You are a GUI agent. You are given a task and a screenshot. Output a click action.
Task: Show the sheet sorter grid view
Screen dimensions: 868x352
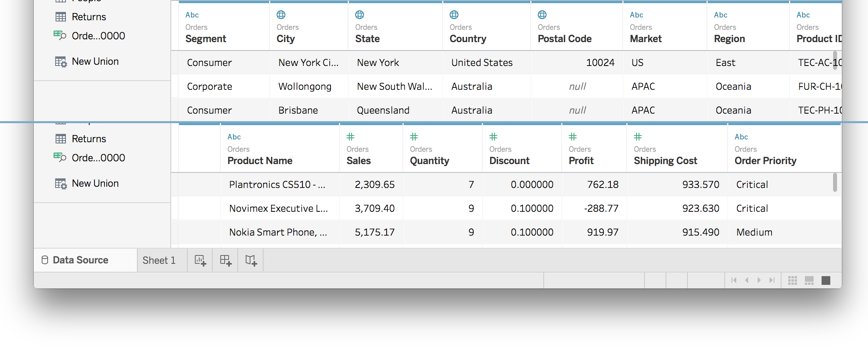point(792,280)
